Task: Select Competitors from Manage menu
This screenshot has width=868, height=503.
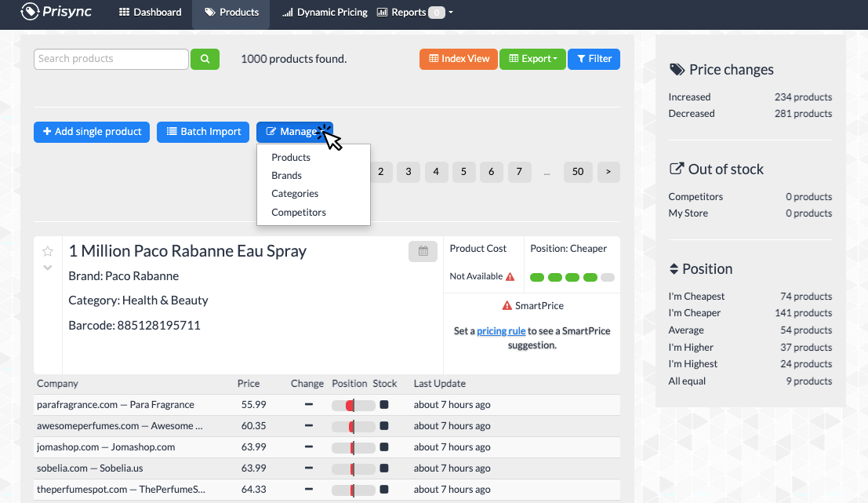Action: coord(299,212)
